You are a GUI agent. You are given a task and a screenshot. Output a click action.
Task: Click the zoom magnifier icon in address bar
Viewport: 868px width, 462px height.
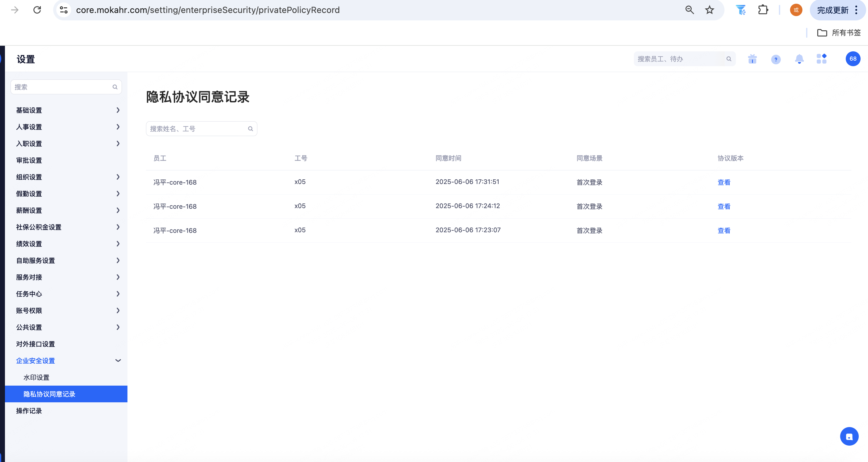(x=690, y=10)
